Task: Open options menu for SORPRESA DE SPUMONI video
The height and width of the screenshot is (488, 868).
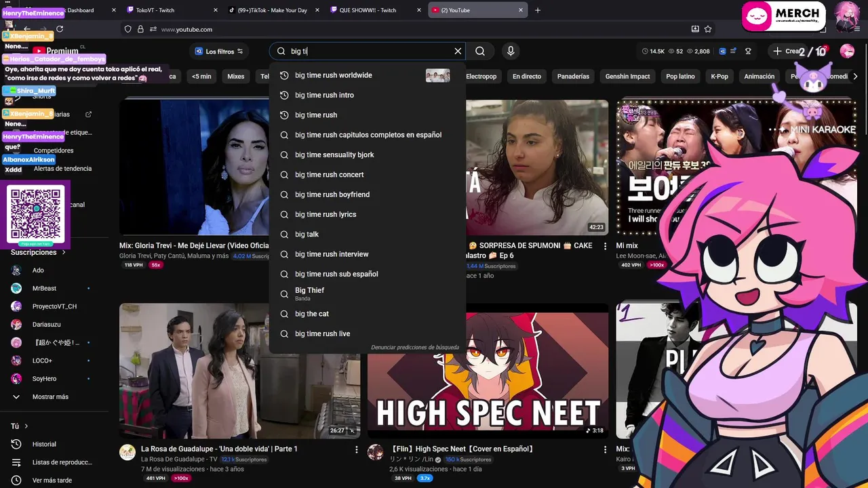Action: click(605, 246)
